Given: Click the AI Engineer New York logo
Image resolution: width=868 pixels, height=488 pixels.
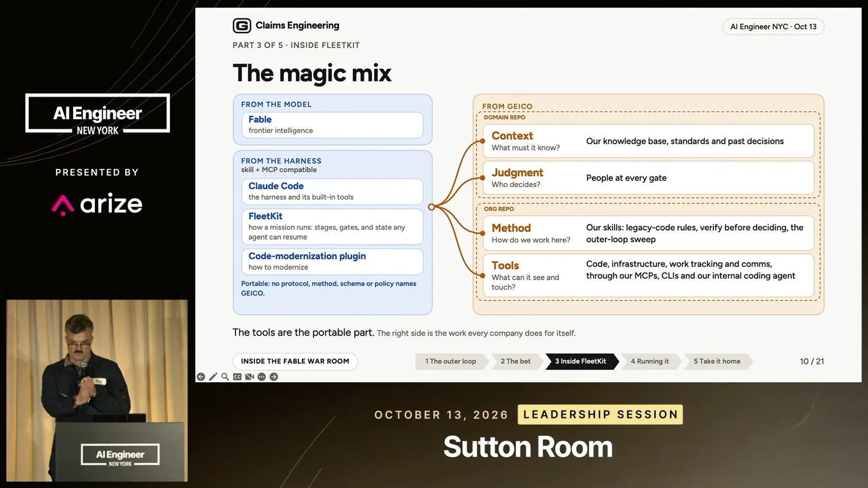Looking at the screenshot, I should tap(98, 114).
